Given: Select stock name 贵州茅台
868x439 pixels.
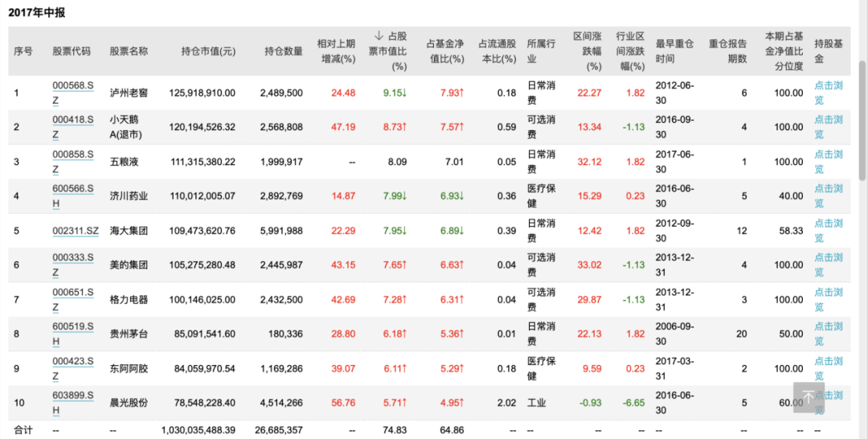Looking at the screenshot, I should coord(129,334).
